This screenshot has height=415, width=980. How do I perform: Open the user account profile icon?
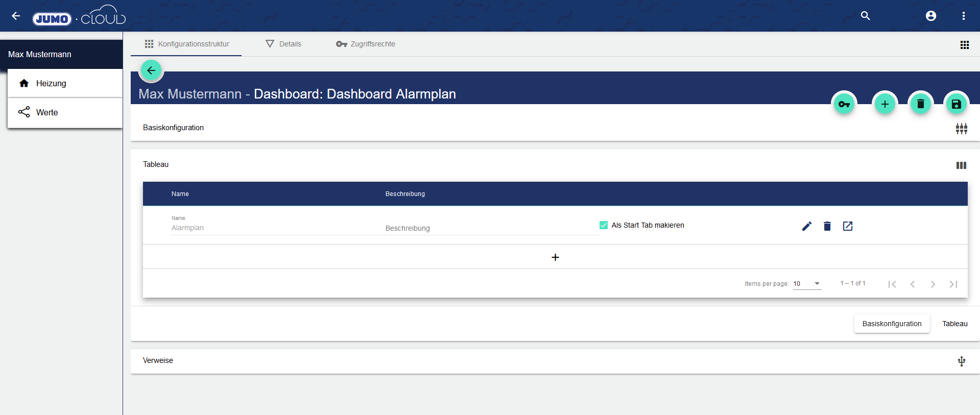coord(930,16)
